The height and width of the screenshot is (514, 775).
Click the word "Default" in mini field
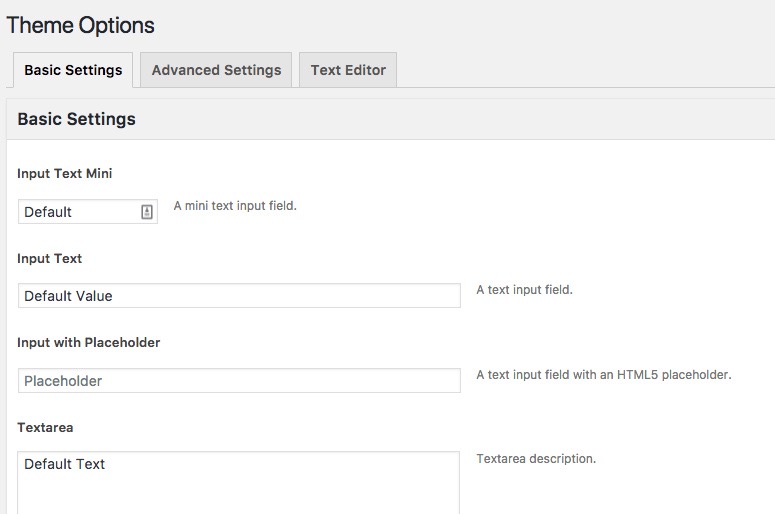(x=48, y=212)
